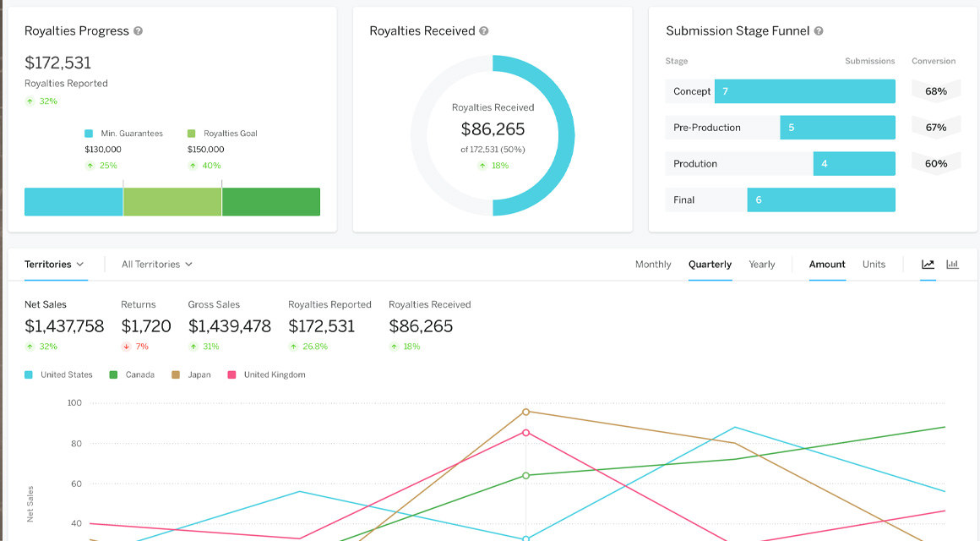This screenshot has height=541, width=980.
Task: Click the 67% conversion badge
Action: coord(935,128)
